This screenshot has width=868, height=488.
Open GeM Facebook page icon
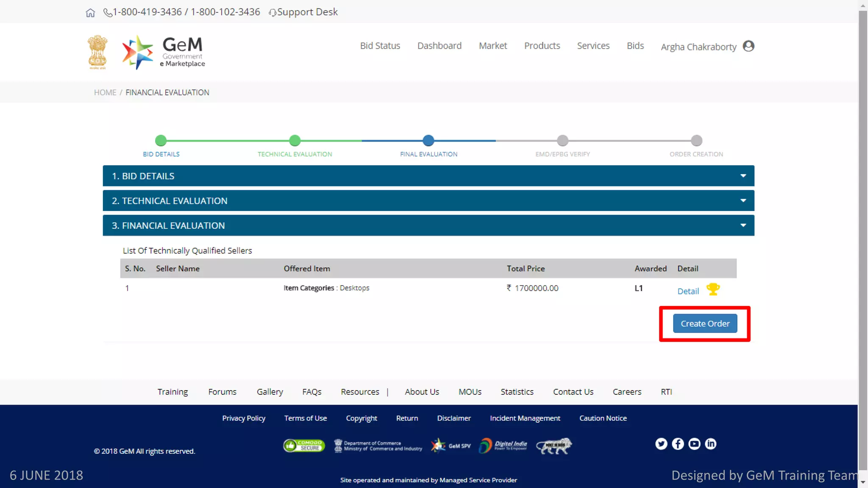click(677, 444)
